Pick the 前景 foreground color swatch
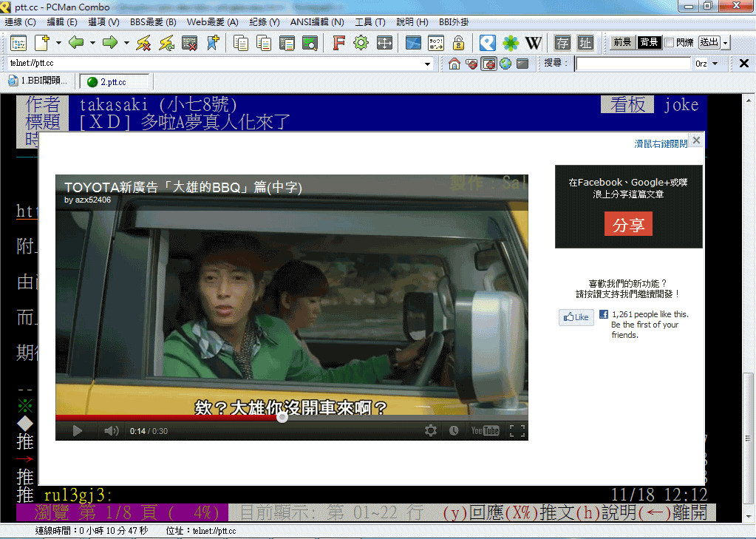Image resolution: width=756 pixels, height=539 pixels. click(622, 42)
